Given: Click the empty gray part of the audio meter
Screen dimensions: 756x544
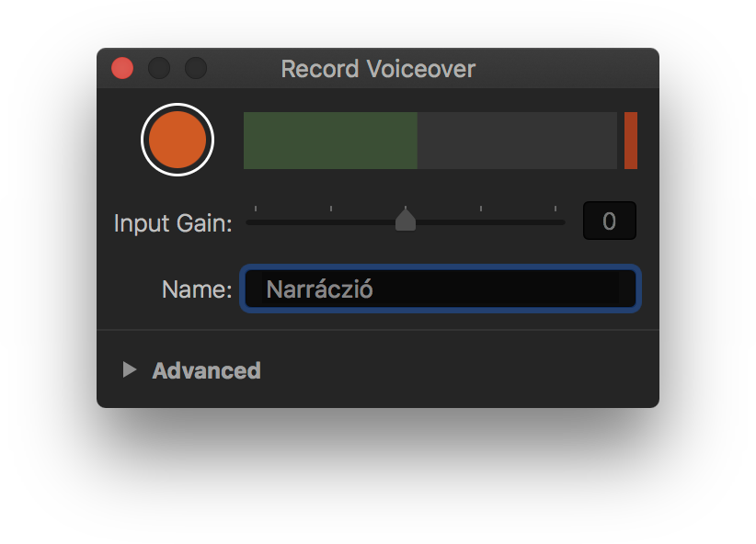Looking at the screenshot, I should click(517, 141).
